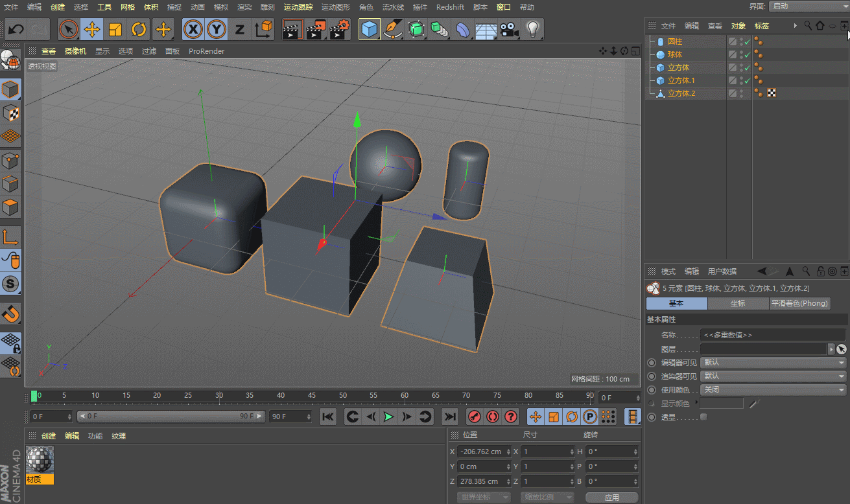Click the Undo arrow icon
Screen dimensions: 850x504
click(x=16, y=29)
